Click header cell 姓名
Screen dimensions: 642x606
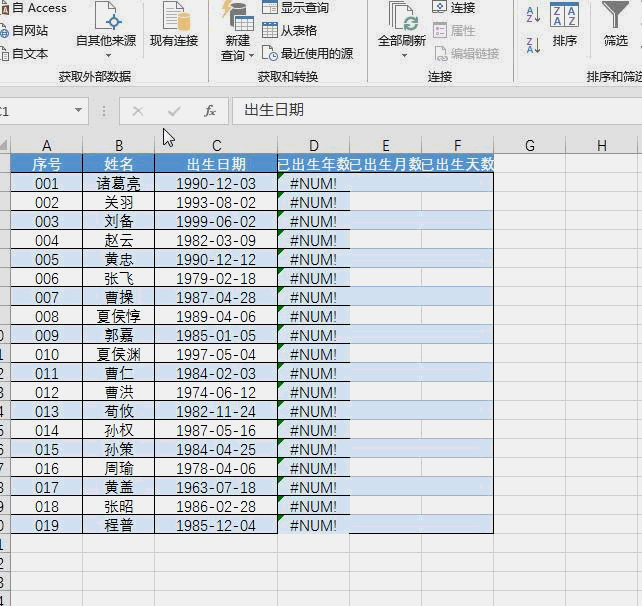(x=119, y=164)
